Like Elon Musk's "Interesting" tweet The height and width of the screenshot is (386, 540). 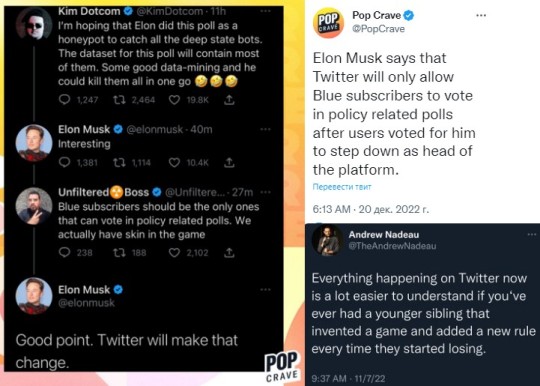tap(174, 162)
